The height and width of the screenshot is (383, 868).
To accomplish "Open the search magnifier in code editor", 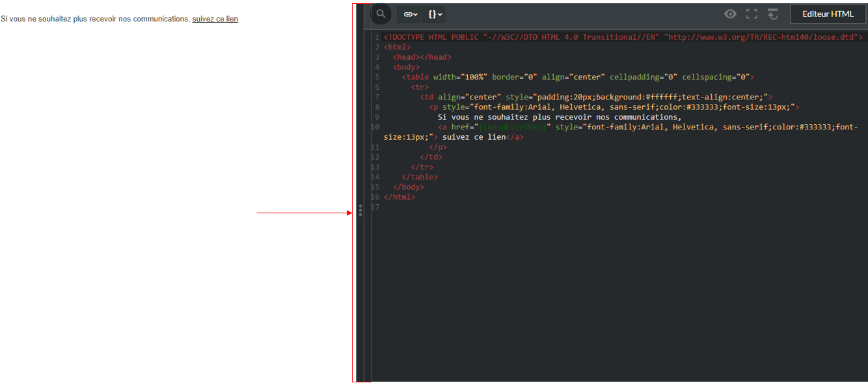I will pyautogui.click(x=381, y=14).
